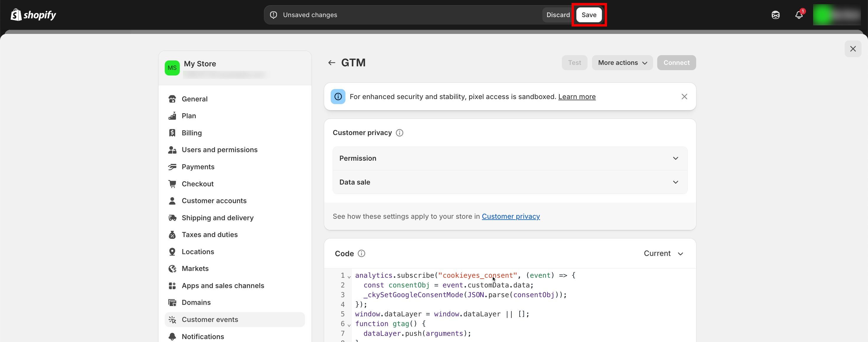Viewport: 868px width, 342px height.
Task: Collapse code fold at line 1
Action: tap(349, 277)
